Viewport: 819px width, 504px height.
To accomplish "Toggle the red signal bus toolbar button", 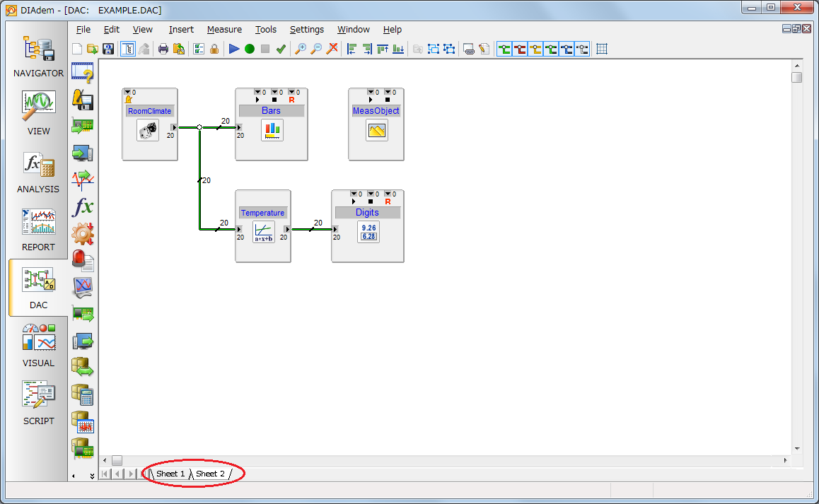I will point(520,49).
